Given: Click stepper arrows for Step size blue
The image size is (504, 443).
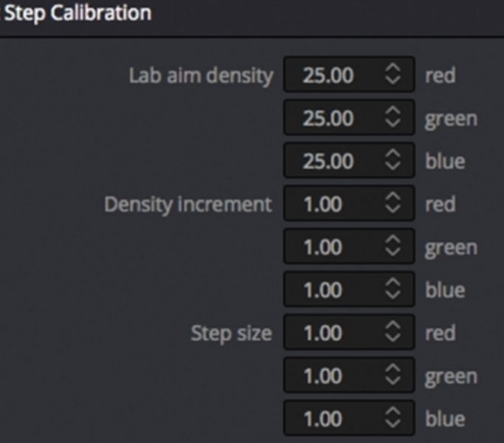Looking at the screenshot, I should (x=393, y=419).
